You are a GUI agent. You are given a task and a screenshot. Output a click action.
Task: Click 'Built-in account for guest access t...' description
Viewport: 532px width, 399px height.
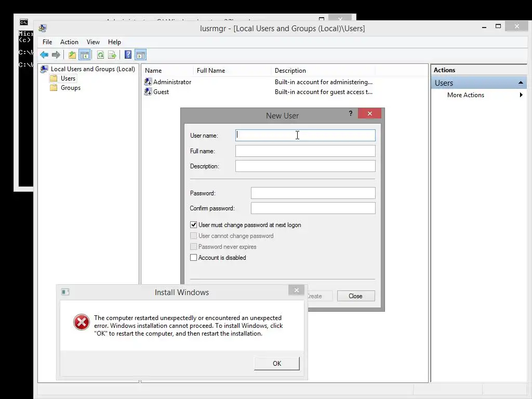tap(323, 91)
